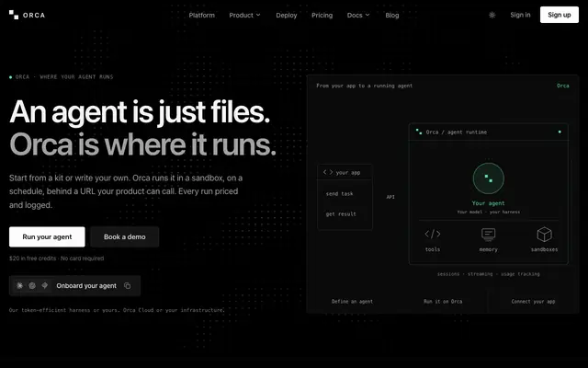Expand the Product dropdown menu
The width and height of the screenshot is (588, 368).
pyautogui.click(x=244, y=15)
